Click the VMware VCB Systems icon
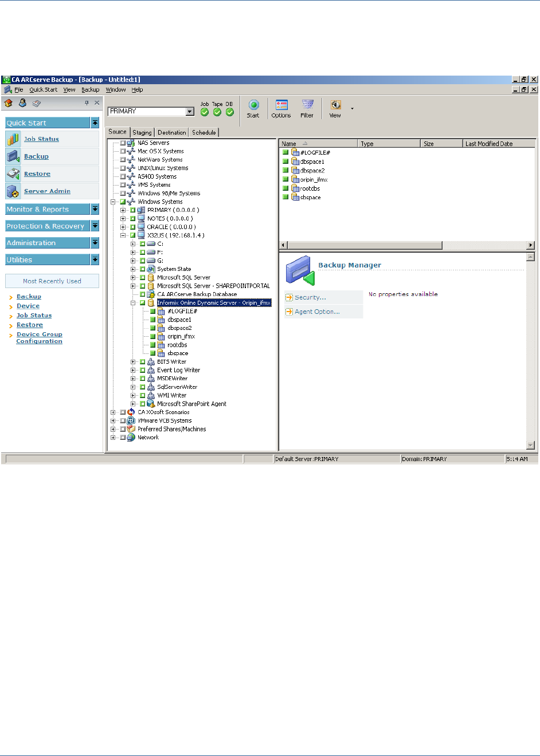The image size is (540, 756). click(x=131, y=420)
